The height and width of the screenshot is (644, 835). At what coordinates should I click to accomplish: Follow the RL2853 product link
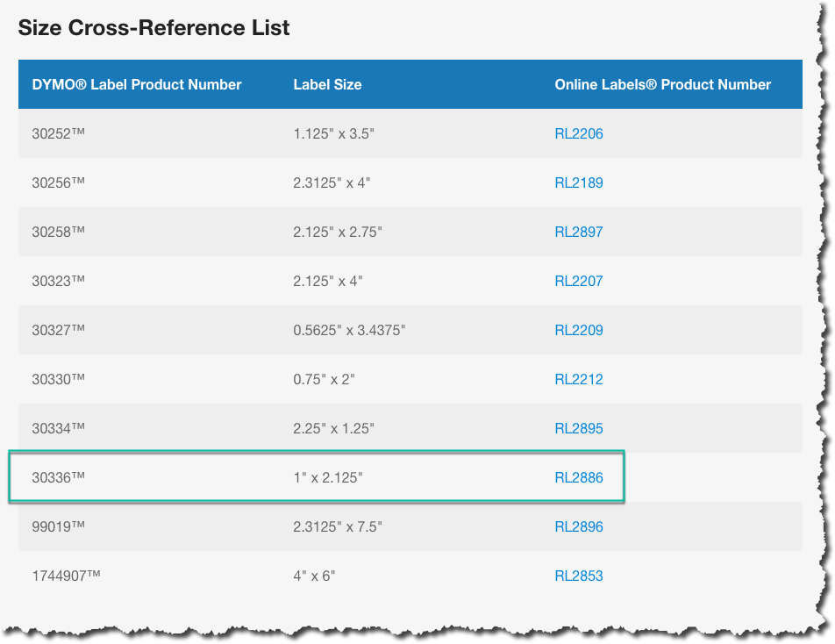pos(579,576)
